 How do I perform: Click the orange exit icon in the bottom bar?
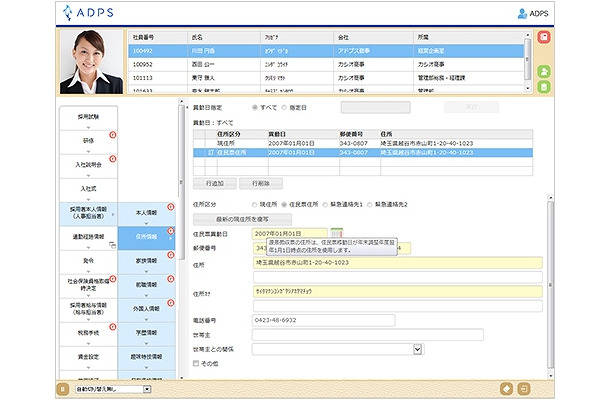point(524,388)
